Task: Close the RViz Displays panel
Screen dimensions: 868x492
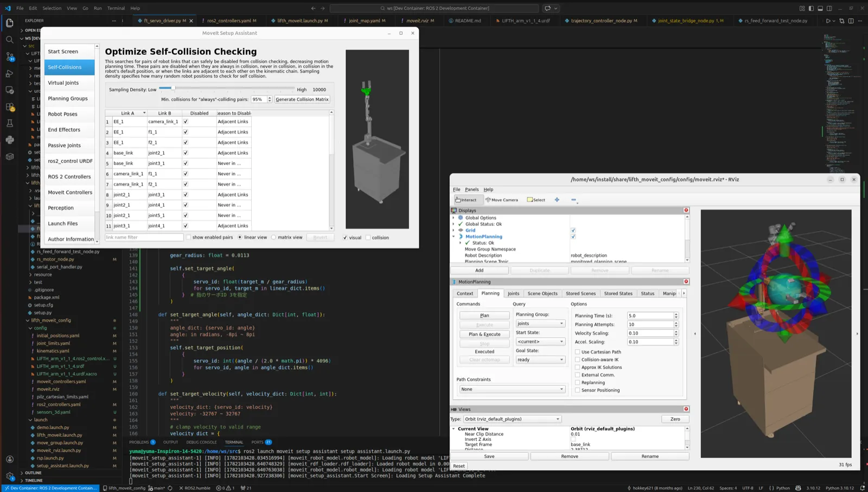Action: tap(686, 210)
